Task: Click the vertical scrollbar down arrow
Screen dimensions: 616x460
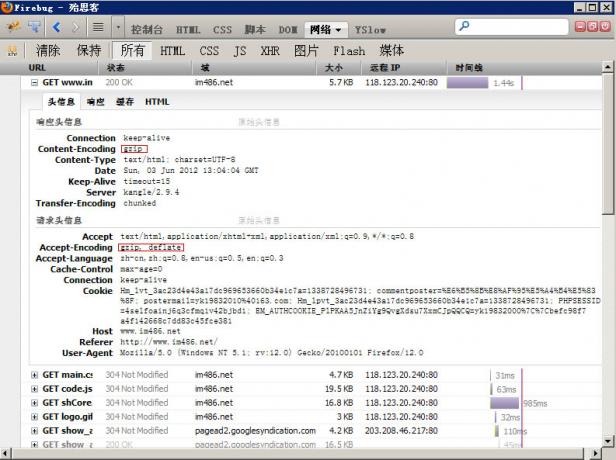Action: [608, 440]
